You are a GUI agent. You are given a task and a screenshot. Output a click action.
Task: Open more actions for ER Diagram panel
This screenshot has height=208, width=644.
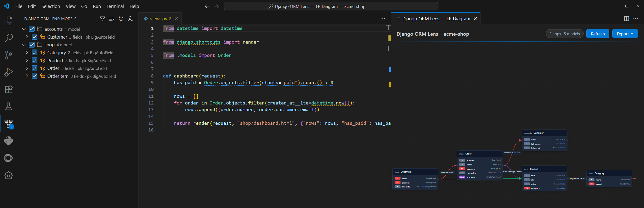click(636, 19)
